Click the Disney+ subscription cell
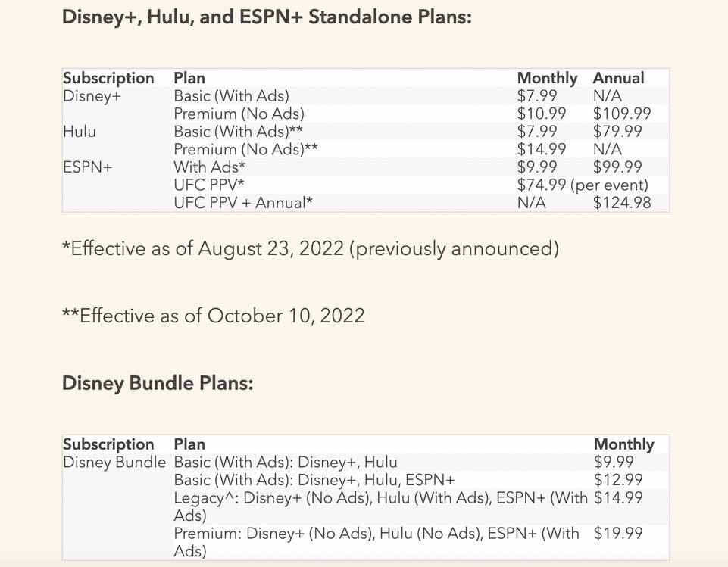This screenshot has width=728, height=567. pyautogui.click(x=92, y=96)
